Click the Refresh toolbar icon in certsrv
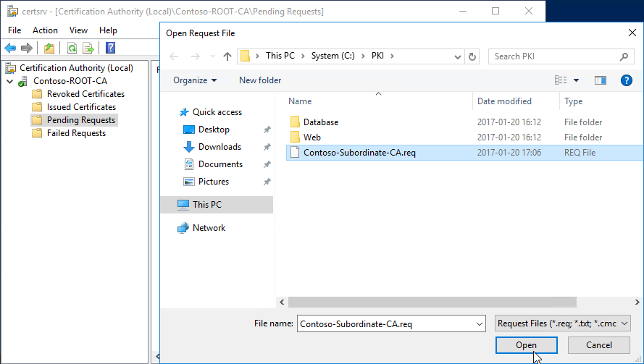 [72, 48]
